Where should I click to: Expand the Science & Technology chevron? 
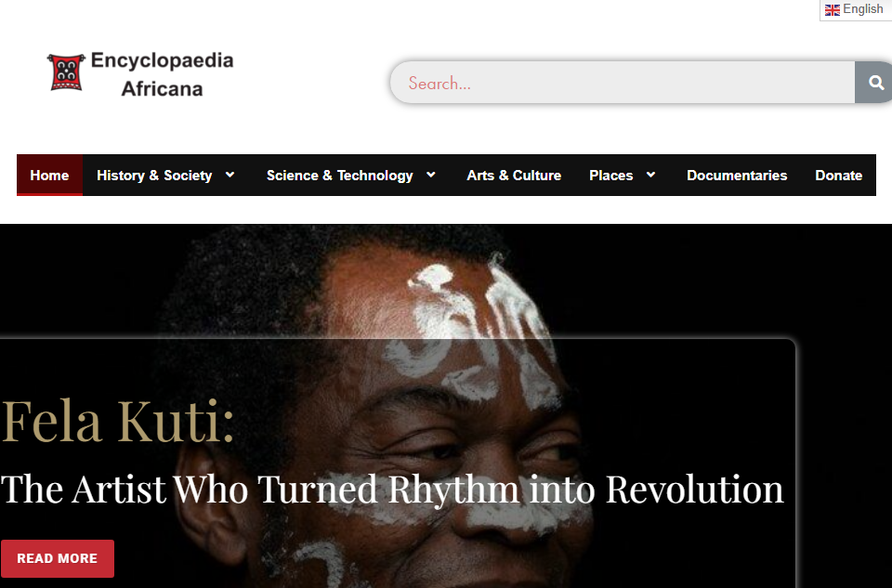pyautogui.click(x=430, y=175)
